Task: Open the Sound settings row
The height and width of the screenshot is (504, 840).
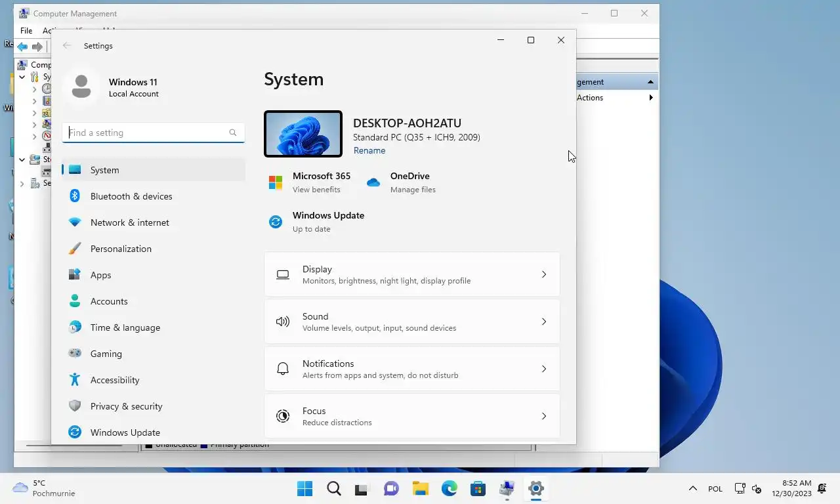Action: [412, 322]
